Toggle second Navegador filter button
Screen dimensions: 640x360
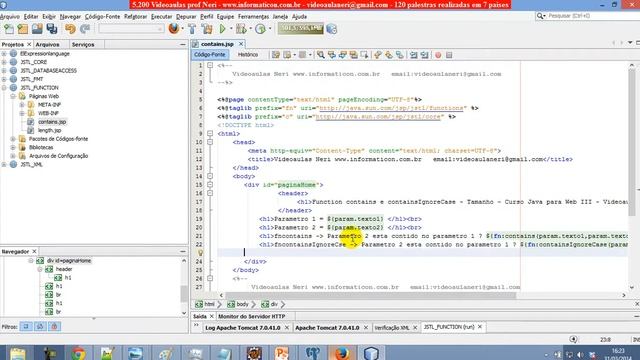(x=40, y=327)
